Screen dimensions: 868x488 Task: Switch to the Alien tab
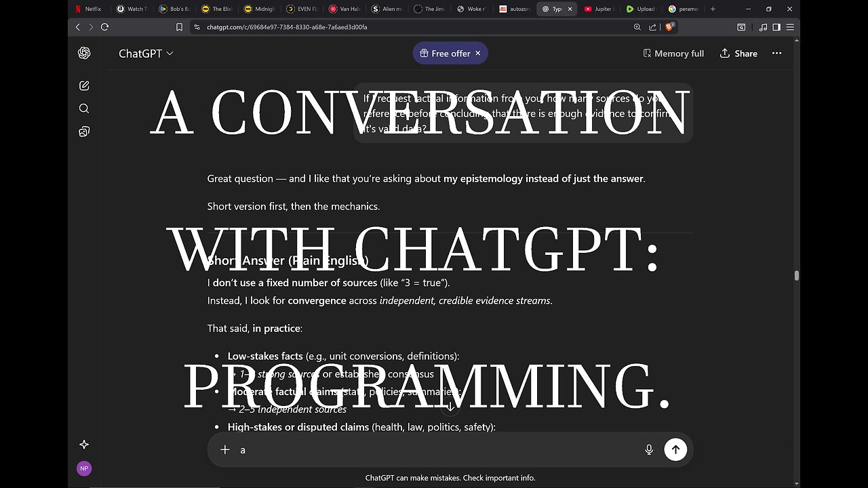pos(388,9)
